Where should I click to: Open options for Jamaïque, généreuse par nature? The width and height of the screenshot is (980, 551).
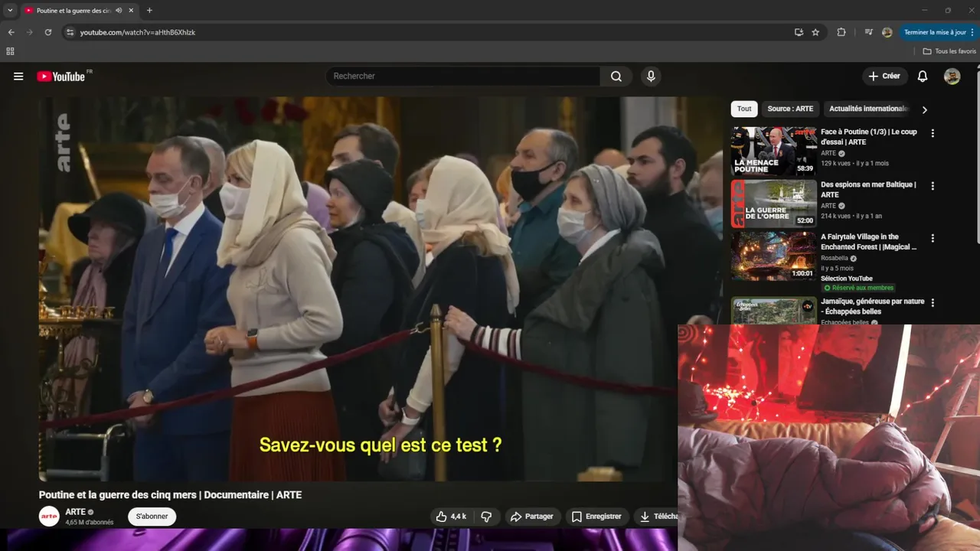933,303
